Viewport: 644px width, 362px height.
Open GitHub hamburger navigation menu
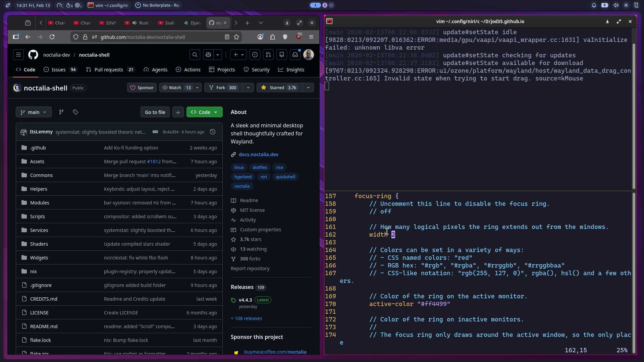tap(18, 55)
